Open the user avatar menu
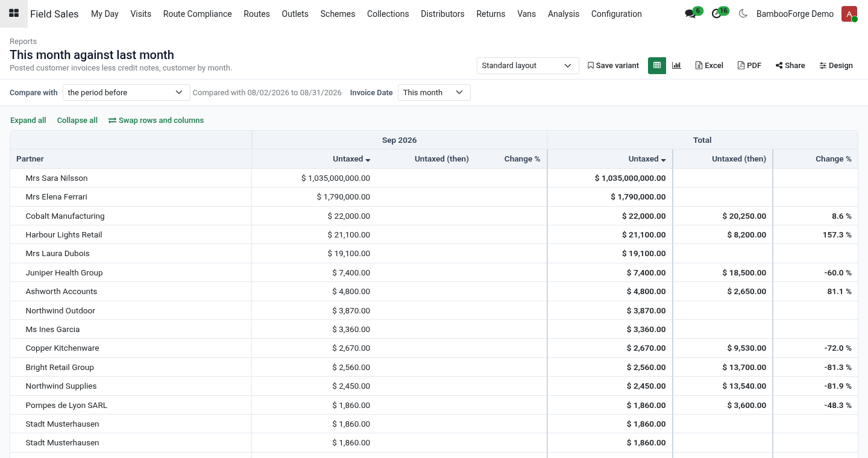Viewport: 868px width, 458px height. click(849, 14)
